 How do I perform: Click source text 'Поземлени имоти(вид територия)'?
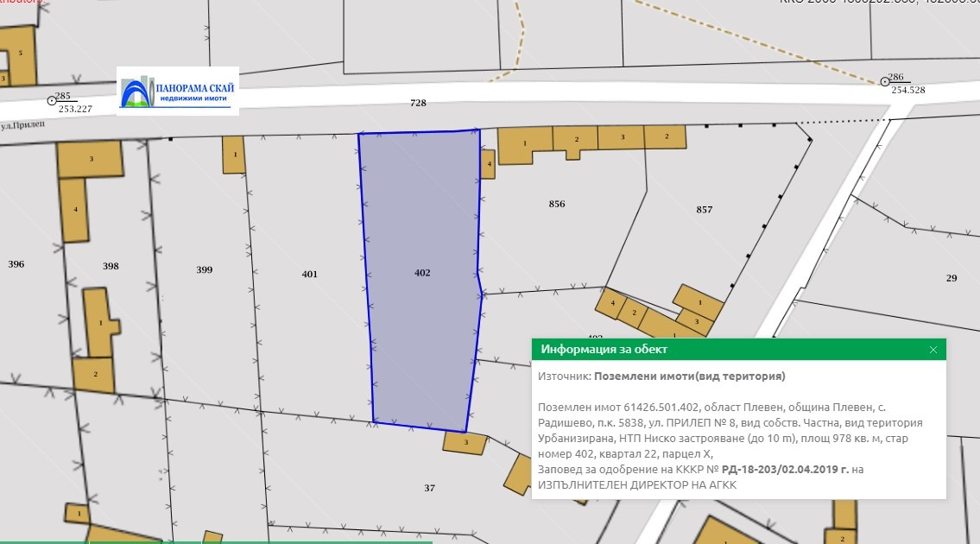tap(690, 376)
